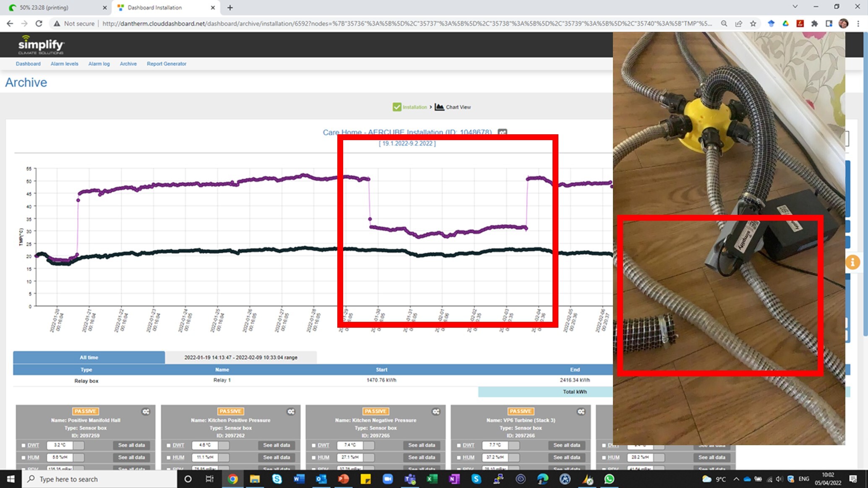Select the All time tab
This screenshot has height=488, width=868.
(x=89, y=358)
